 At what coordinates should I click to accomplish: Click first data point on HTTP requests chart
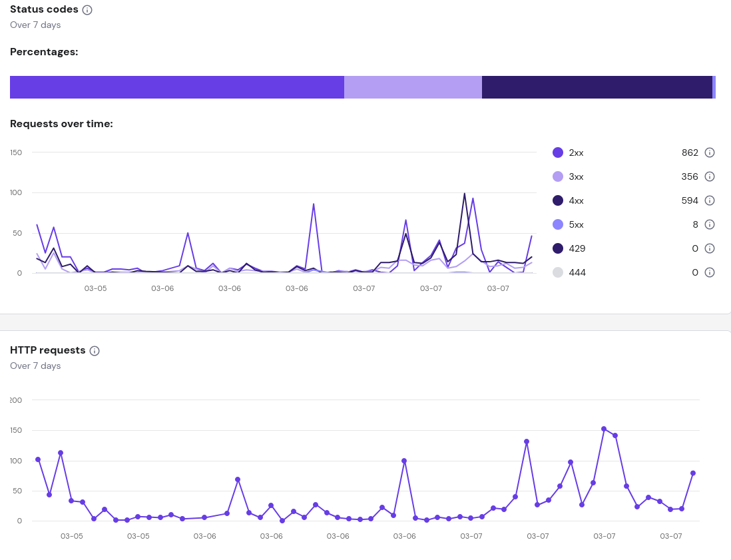point(38,459)
